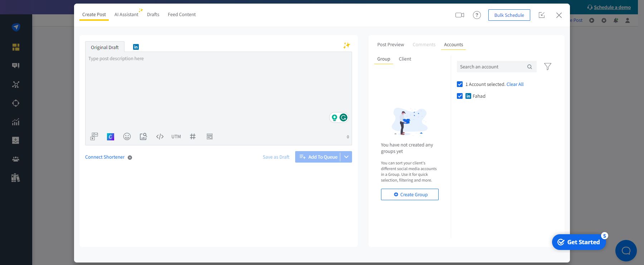
Task: Click the Connect Shortener link
Action: click(105, 157)
